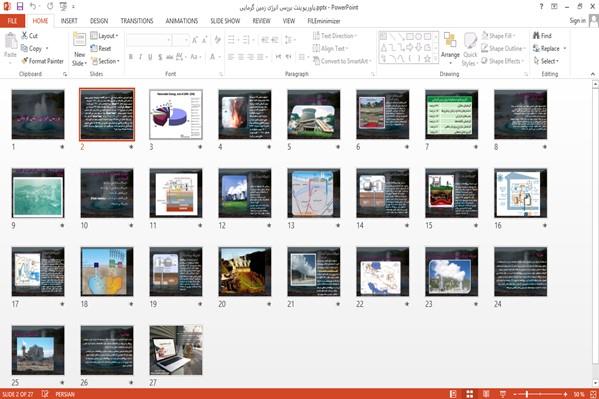
Task: Collapse the ribbon with arrow
Action: coord(593,74)
